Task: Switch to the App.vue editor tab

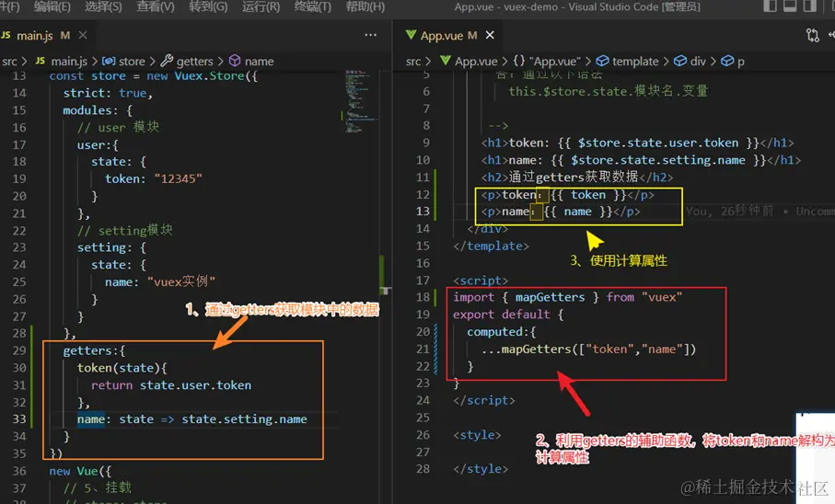Action: point(449,35)
